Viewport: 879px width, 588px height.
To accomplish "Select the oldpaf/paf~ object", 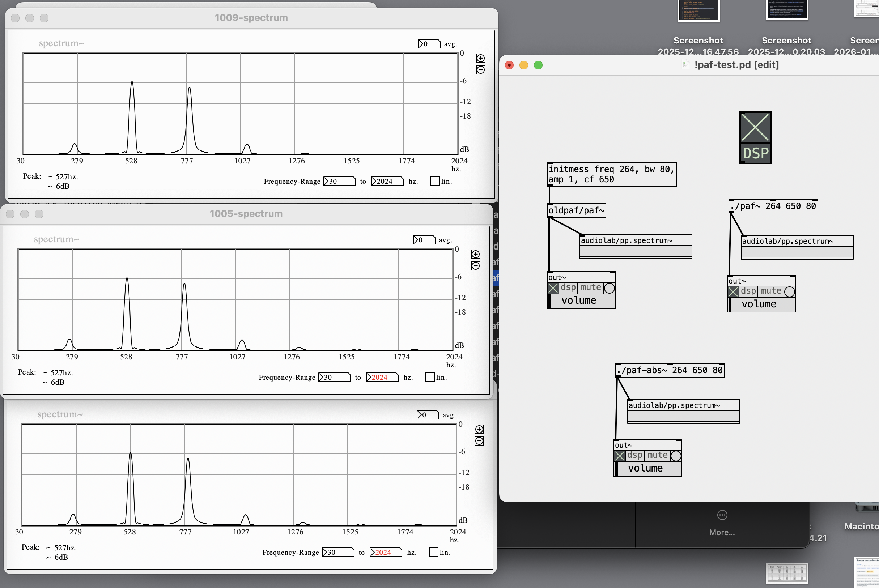I will 576,210.
